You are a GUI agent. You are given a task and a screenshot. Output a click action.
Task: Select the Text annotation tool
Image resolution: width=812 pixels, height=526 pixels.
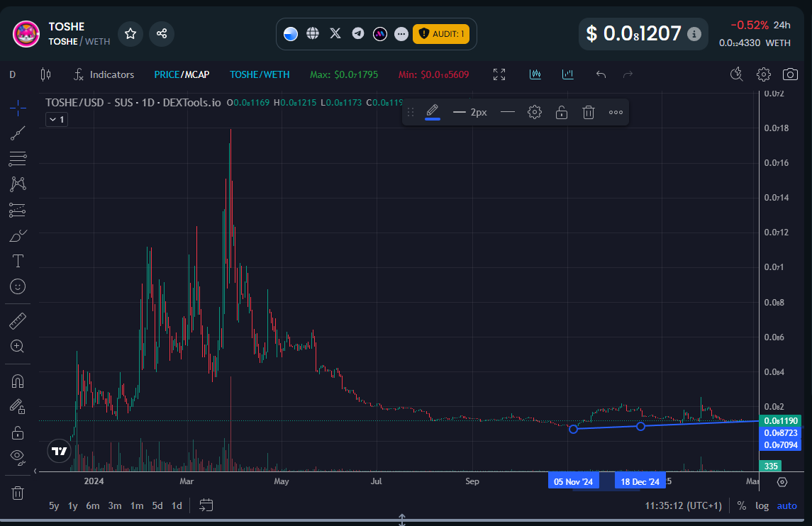[18, 261]
